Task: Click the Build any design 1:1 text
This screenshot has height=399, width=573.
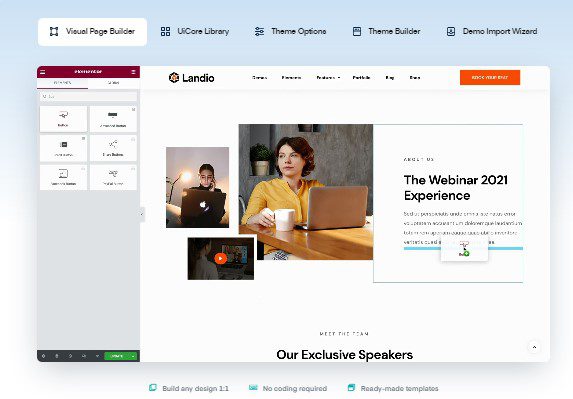Action: tap(196, 388)
